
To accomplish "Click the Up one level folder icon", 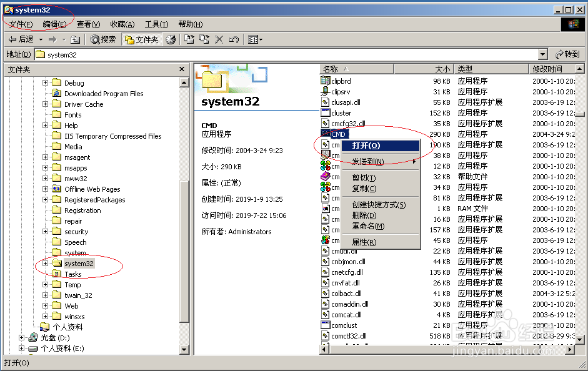I will tap(74, 39).
